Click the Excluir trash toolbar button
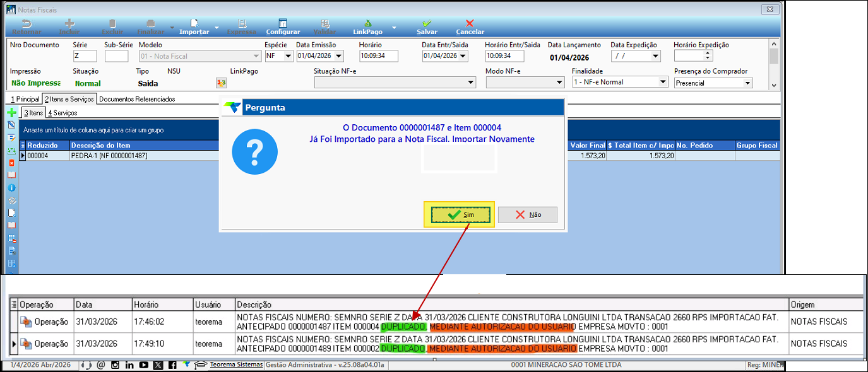The image size is (868, 372). coord(112,27)
